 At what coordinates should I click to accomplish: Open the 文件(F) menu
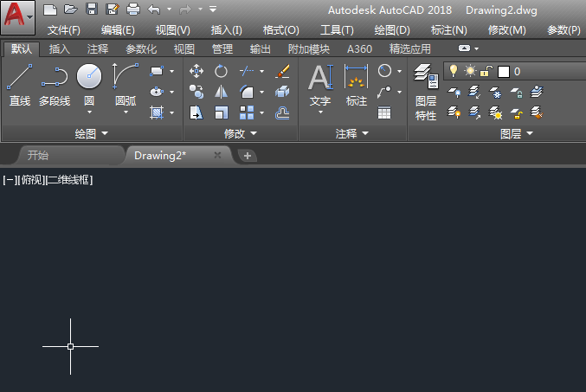point(63,30)
